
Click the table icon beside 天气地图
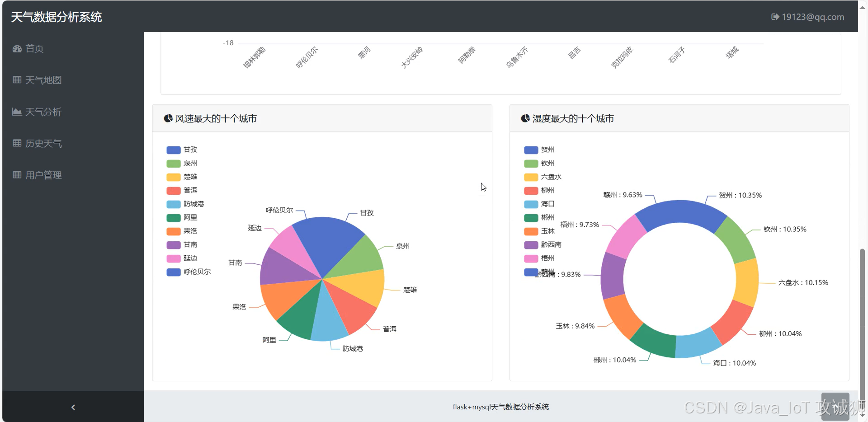click(17, 80)
